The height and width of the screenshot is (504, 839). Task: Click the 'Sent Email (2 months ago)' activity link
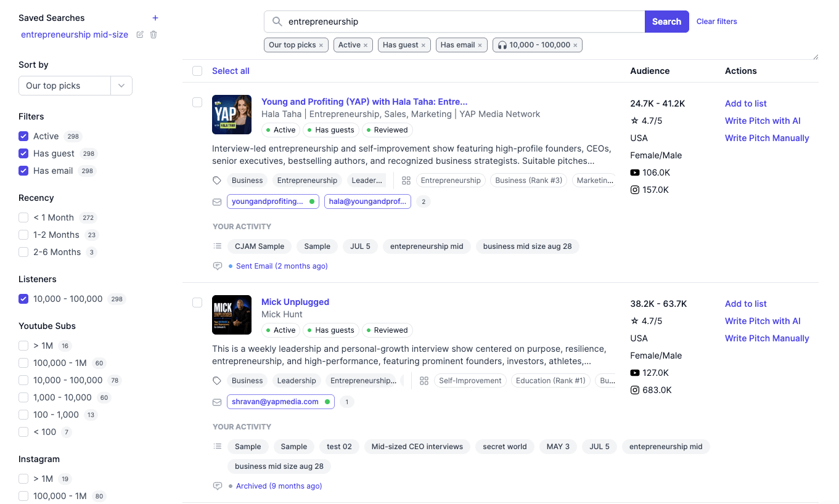coord(282,266)
